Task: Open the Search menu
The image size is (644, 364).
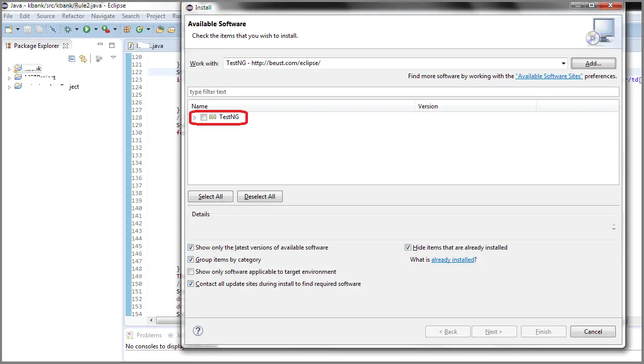Action: (x=131, y=16)
